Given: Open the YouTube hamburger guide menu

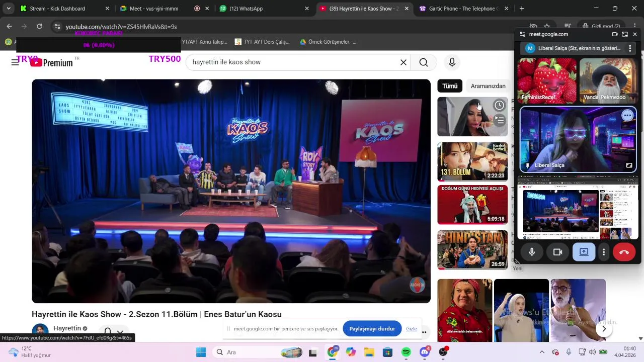Looking at the screenshot, I should click(15, 62).
